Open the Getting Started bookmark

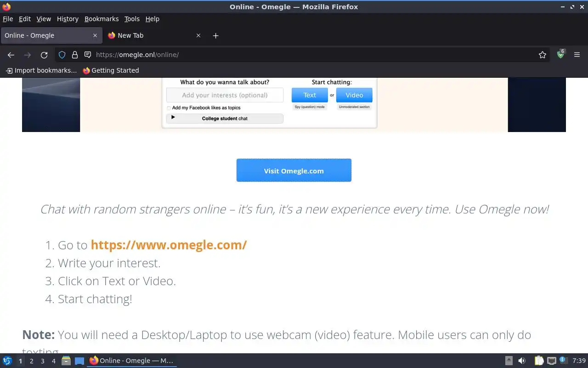(x=111, y=70)
